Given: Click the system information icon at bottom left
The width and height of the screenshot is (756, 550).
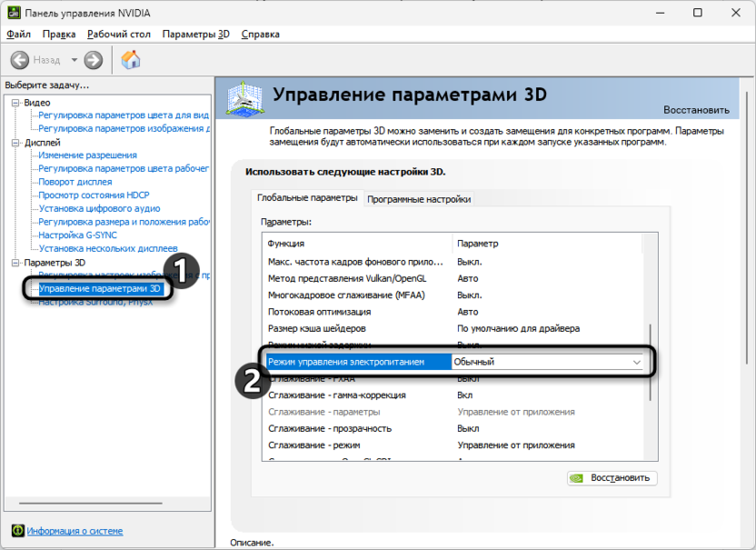Looking at the screenshot, I should (x=17, y=531).
